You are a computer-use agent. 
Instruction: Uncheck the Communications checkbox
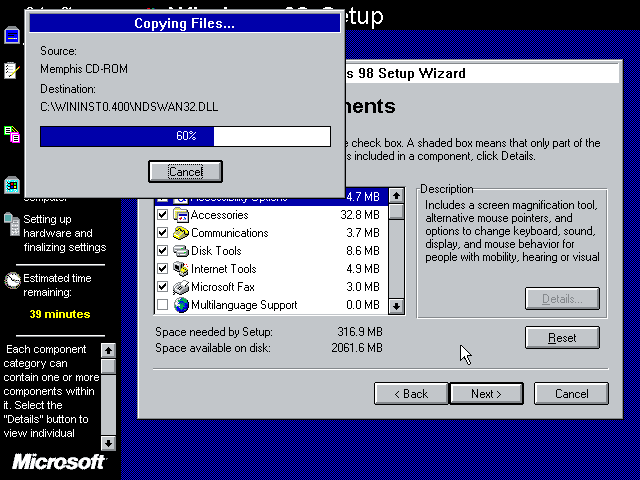pyautogui.click(x=162, y=233)
